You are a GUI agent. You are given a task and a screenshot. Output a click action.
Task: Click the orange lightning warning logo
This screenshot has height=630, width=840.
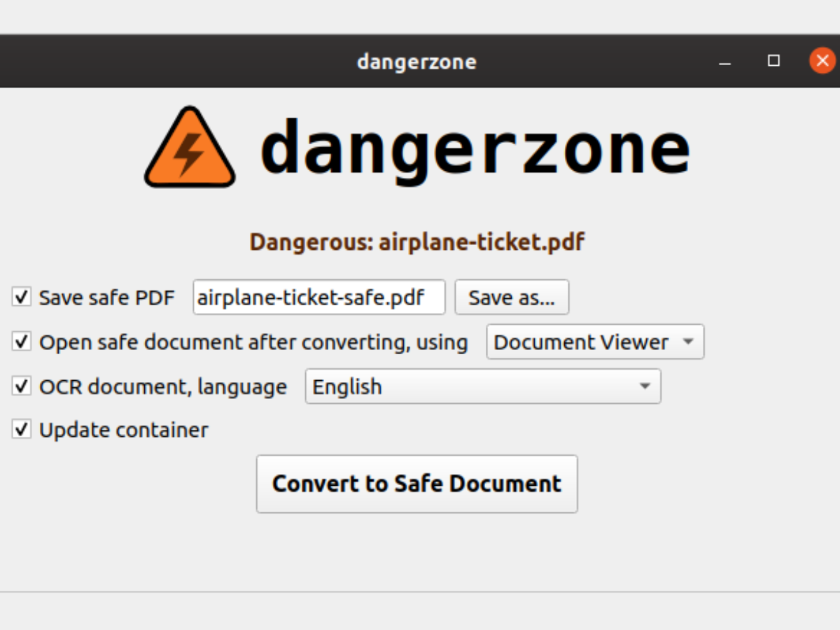click(189, 148)
